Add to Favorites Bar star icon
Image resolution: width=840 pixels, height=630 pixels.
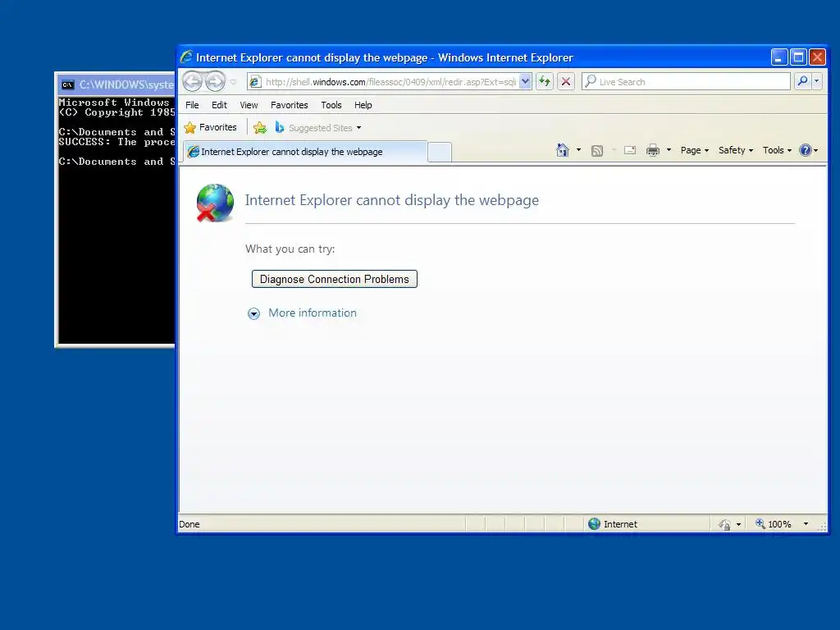pos(260,127)
